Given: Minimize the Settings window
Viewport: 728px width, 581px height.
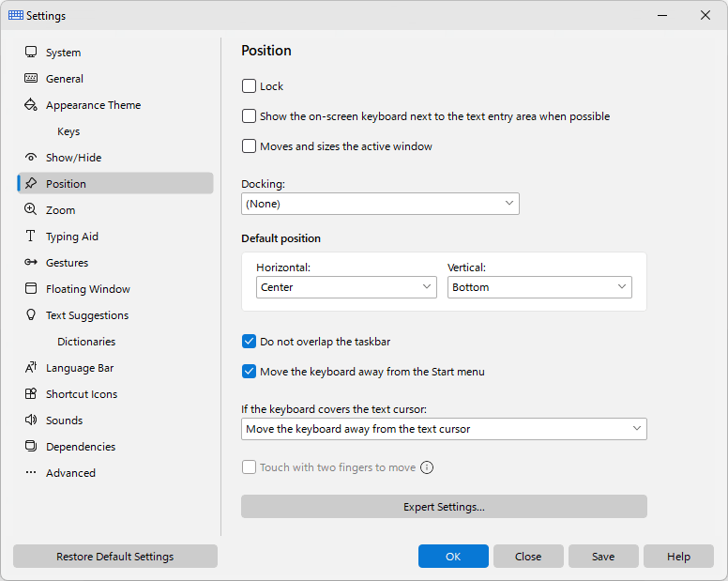Looking at the screenshot, I should tap(662, 15).
